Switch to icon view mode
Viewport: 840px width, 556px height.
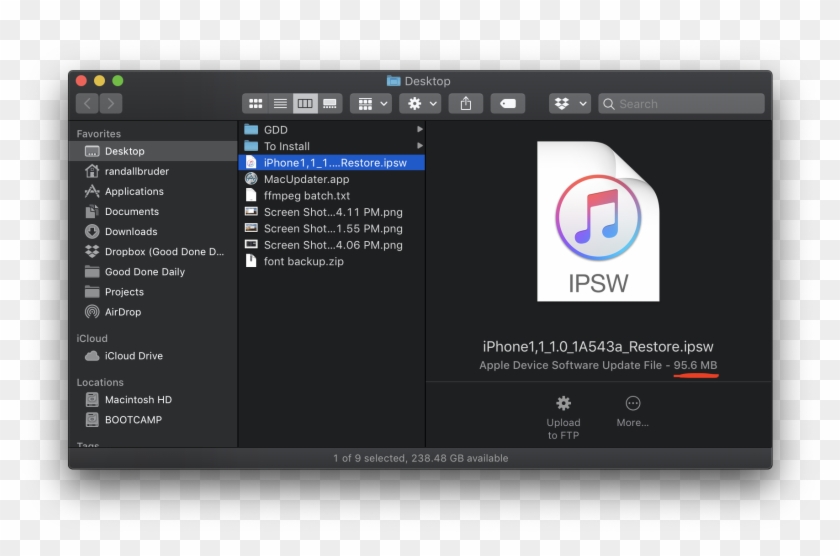pos(256,104)
